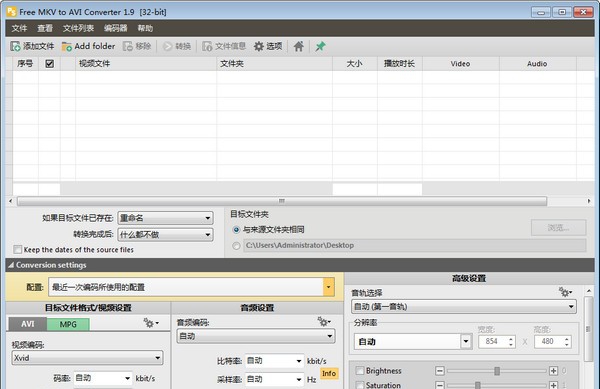Sort by 大小 column header
This screenshot has height=389, width=600.
(x=355, y=63)
